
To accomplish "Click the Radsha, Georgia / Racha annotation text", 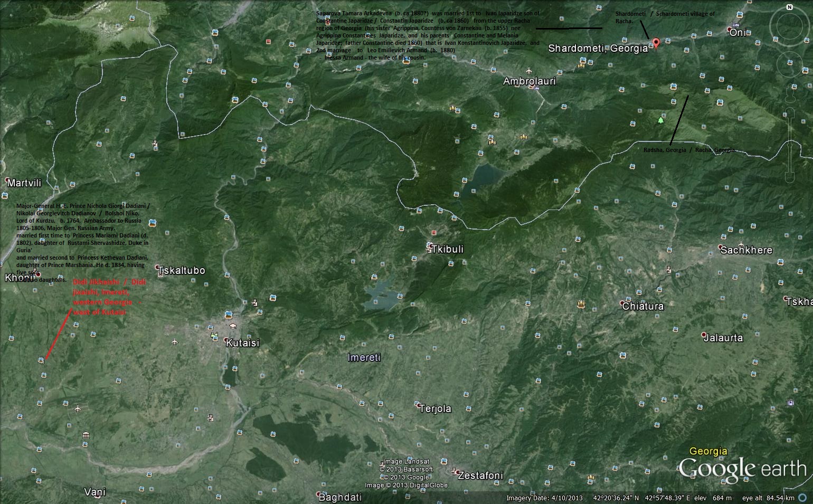I will click(689, 150).
